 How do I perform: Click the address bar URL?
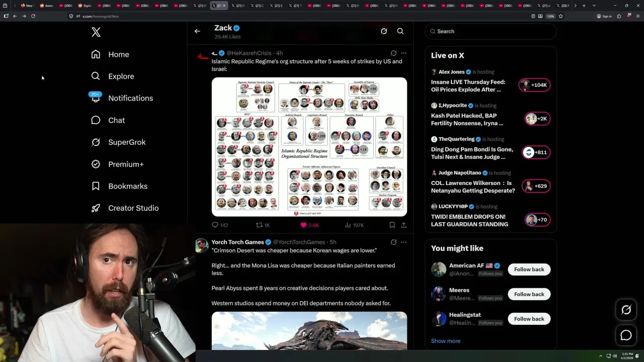pos(101,16)
